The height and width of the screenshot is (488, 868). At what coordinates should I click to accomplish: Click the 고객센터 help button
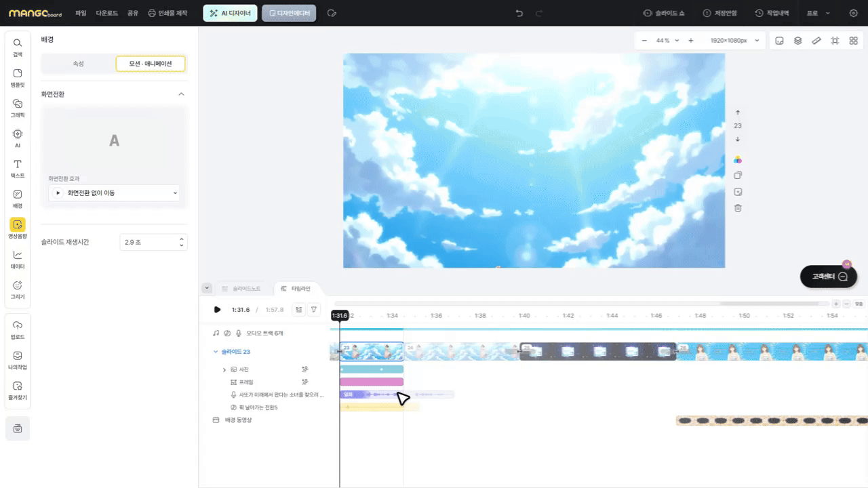point(829,277)
